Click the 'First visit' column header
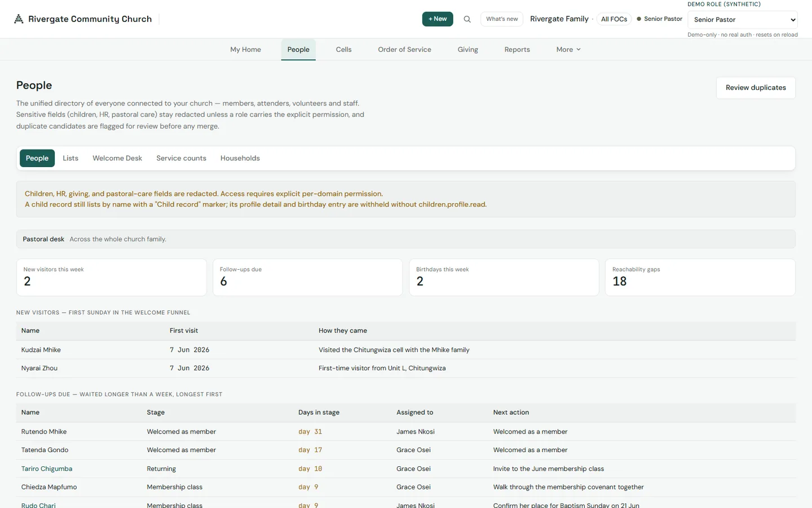The image size is (812, 508). tap(184, 331)
